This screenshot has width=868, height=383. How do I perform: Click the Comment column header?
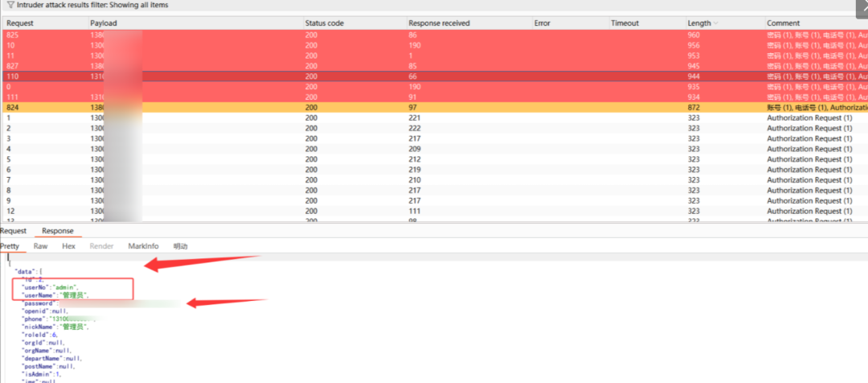784,23
